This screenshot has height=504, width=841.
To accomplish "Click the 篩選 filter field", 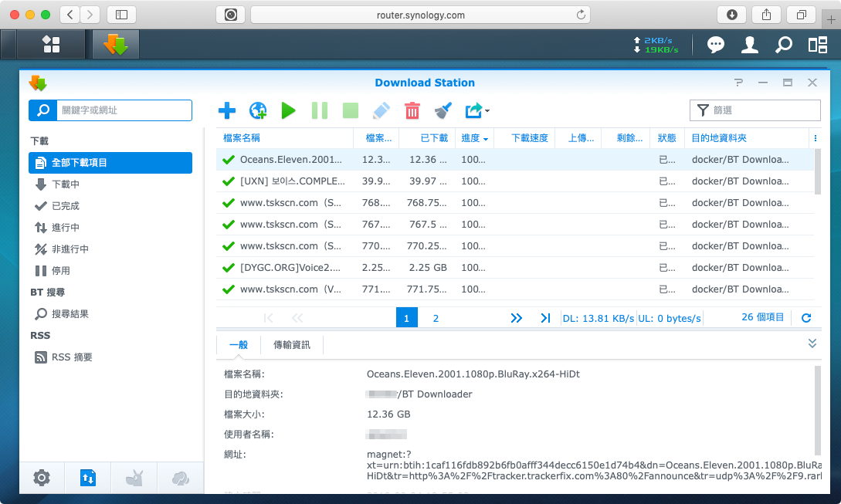I will (x=755, y=110).
